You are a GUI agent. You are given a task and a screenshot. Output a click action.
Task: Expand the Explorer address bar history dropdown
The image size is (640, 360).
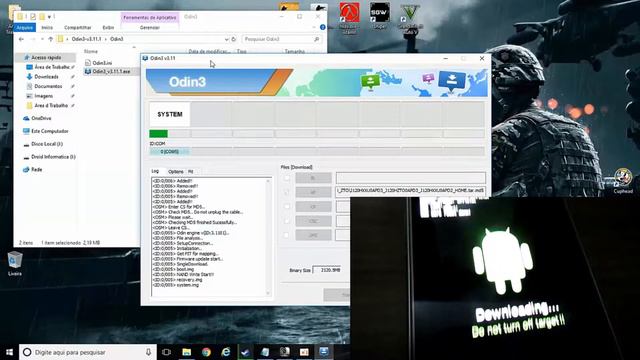click(227, 39)
